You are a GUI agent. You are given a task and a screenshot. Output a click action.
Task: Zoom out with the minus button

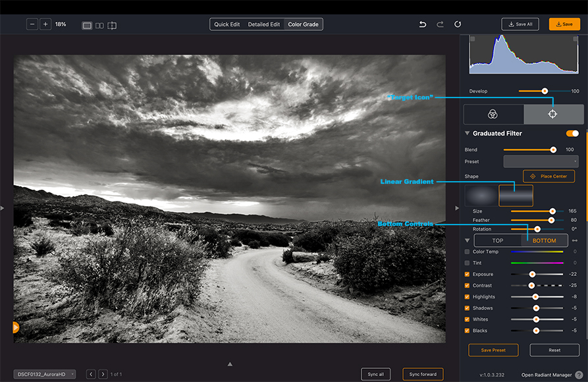(32, 24)
